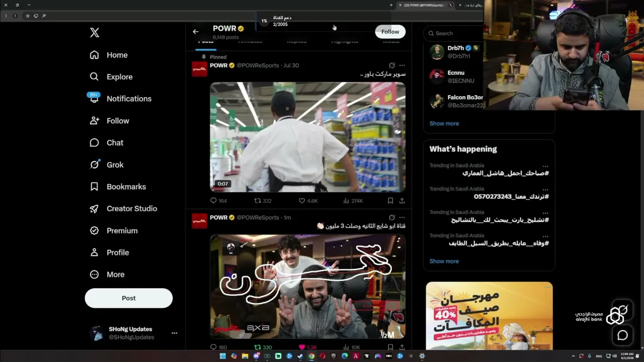This screenshot has height=362, width=644.
Task: Open the Falcon Bo3omar suggested profile
Action: tap(456, 101)
